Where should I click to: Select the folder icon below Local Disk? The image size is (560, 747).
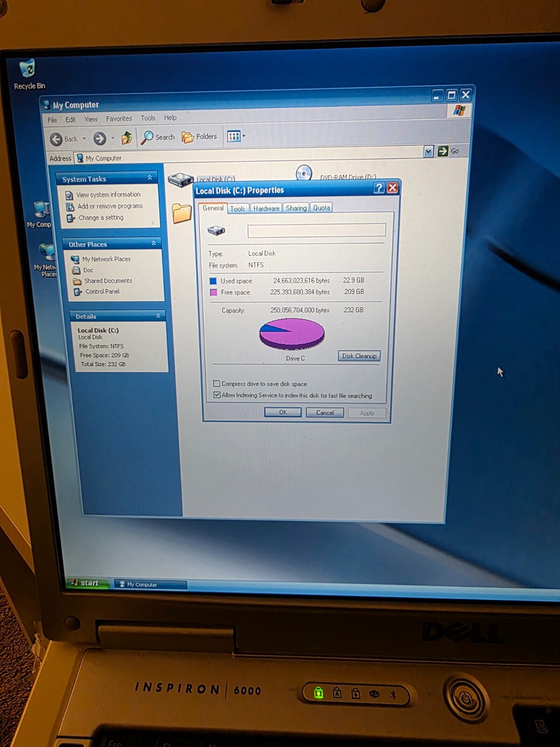(x=182, y=213)
